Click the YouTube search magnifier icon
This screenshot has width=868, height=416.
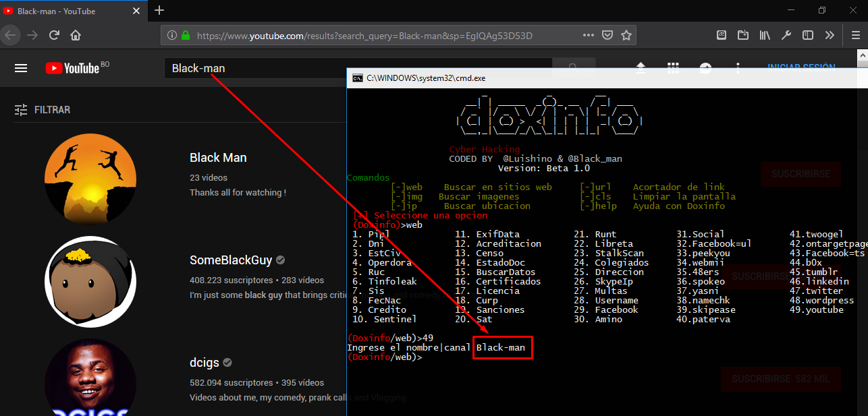[x=573, y=67]
